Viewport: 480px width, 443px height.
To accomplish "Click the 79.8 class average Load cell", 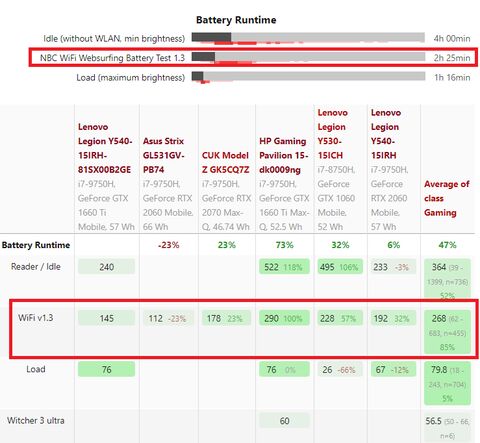I will [447, 383].
